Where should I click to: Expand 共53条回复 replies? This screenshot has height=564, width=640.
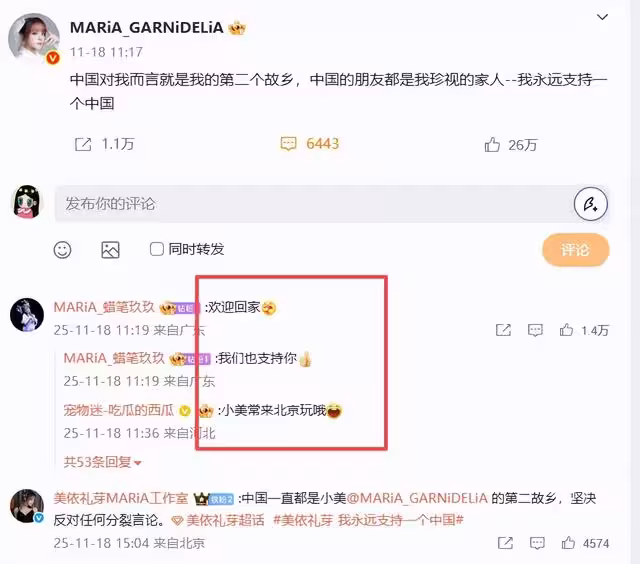pyautogui.click(x=102, y=462)
